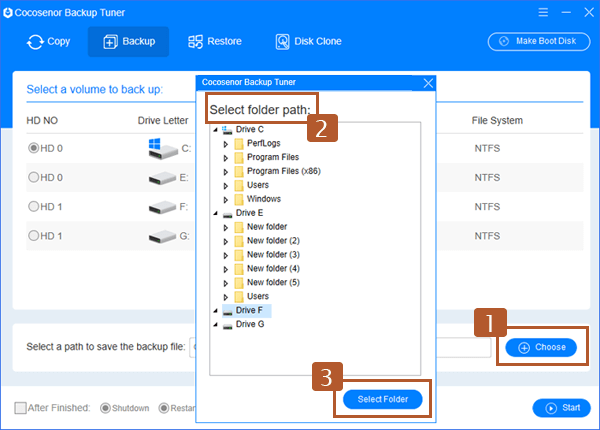Select the PerfLogs folder
Screen dimensions: 600x430
(264, 143)
